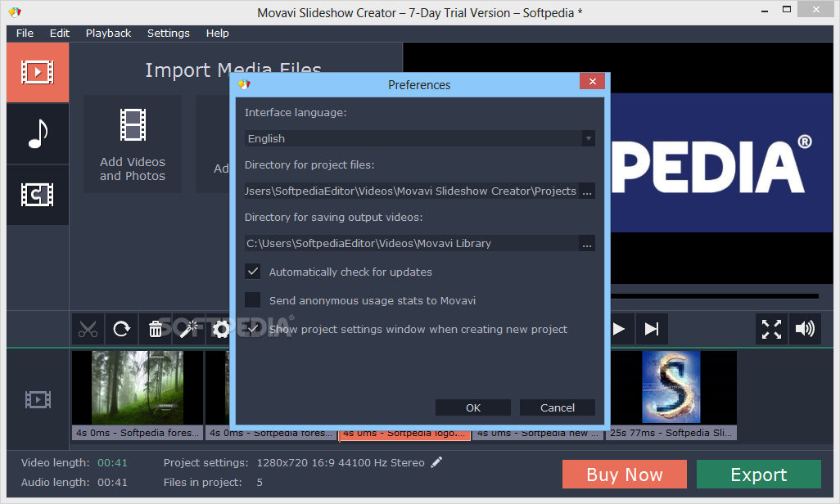Click project settings text 1280x720 16:9
The width and height of the screenshot is (840, 504).
click(x=341, y=463)
